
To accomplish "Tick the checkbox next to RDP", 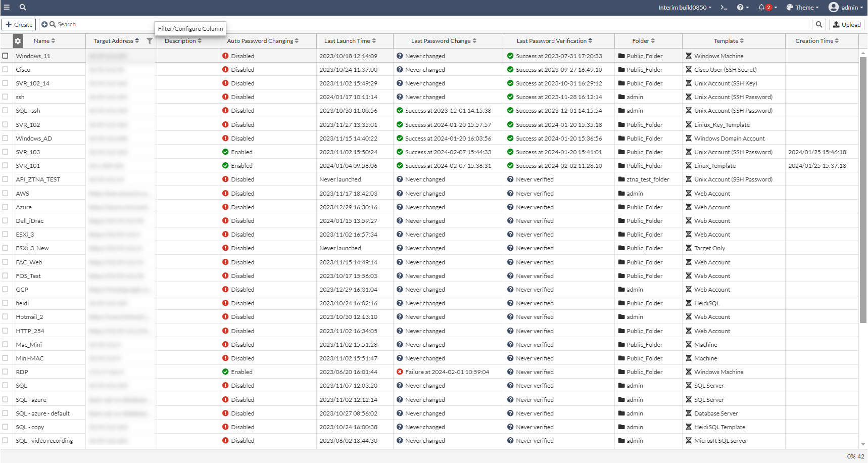I will [x=5, y=372].
